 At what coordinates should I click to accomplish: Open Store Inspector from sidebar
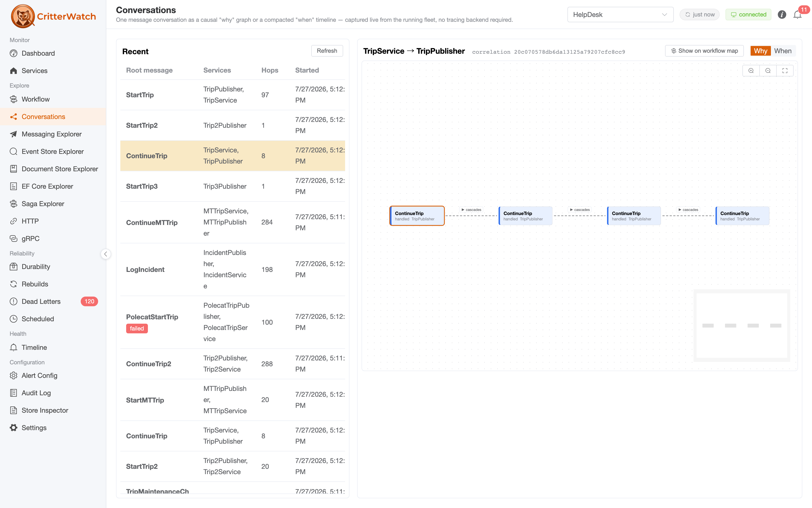pos(53,410)
